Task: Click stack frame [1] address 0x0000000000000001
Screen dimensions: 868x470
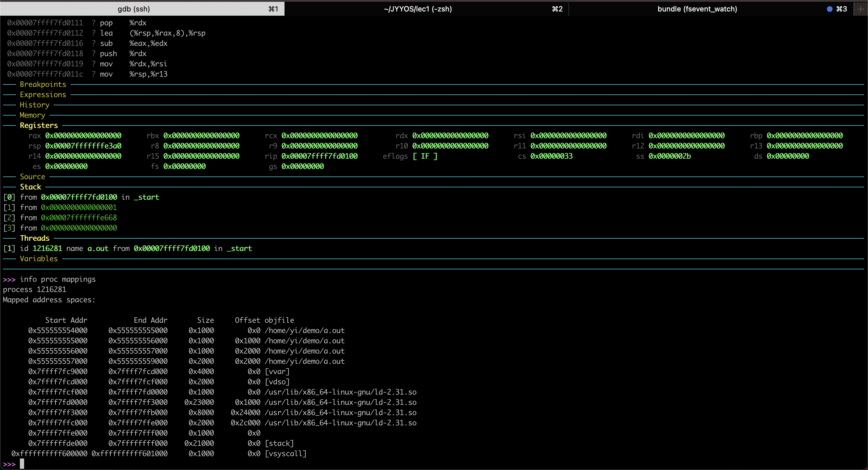Action: point(79,207)
